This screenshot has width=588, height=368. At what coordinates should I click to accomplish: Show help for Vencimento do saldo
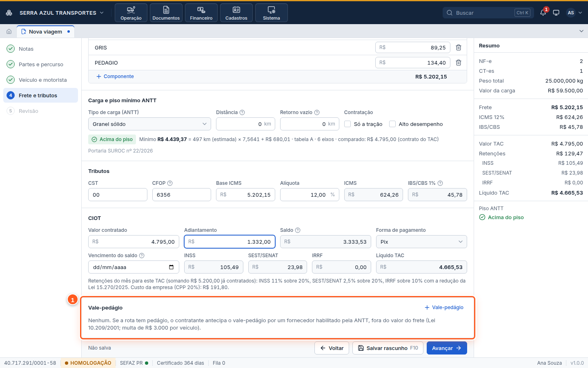pos(142,256)
